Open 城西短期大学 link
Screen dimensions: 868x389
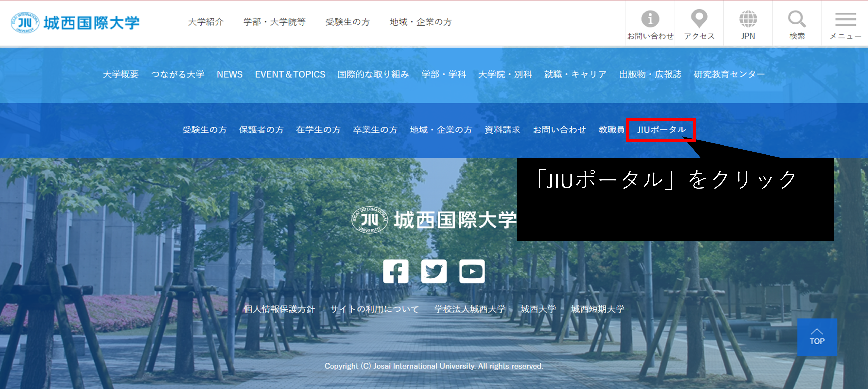(x=598, y=309)
